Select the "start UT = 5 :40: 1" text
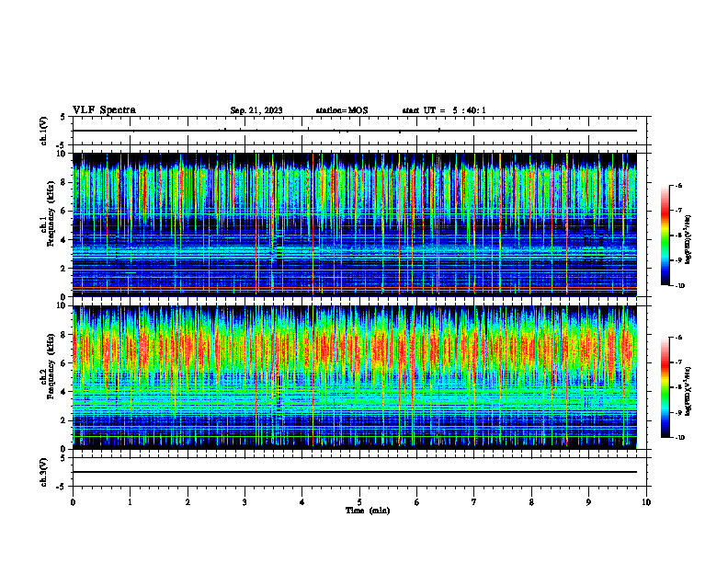The height and width of the screenshot is (563, 728). point(444,110)
